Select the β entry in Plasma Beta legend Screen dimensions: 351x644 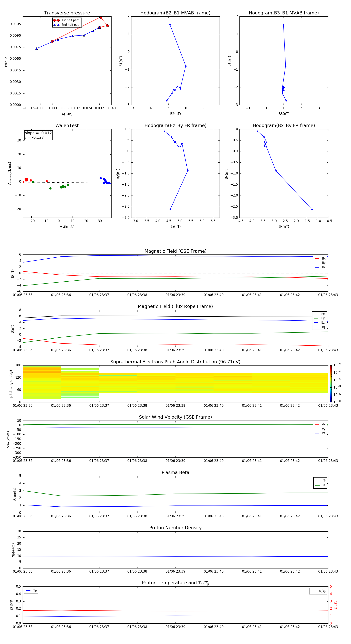[x=320, y=485]
